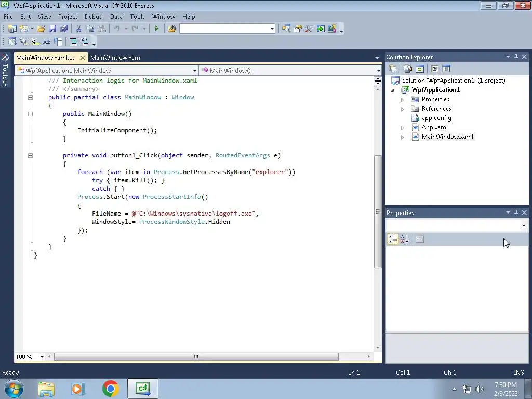Toggle Categorized view in Properties panel
The height and width of the screenshot is (399, 532).
click(393, 239)
